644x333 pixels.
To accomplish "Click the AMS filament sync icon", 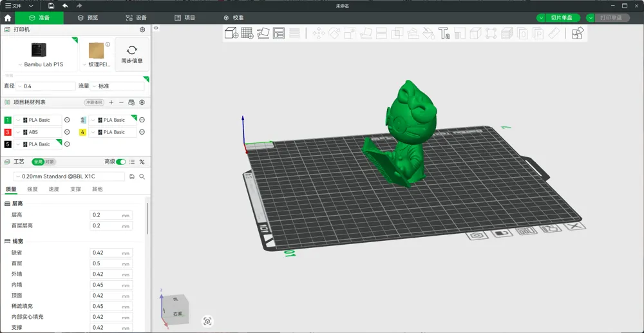I will coord(131,102).
